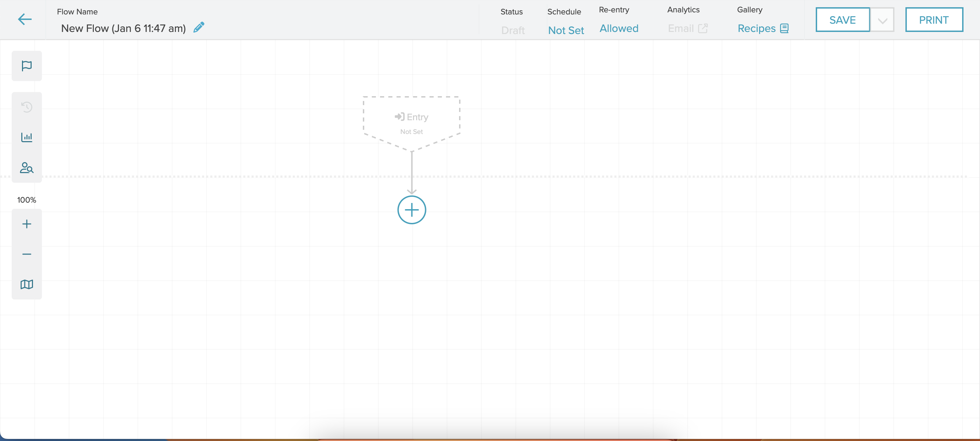980x441 pixels.
Task: Open the Not Set schedule link
Action: pyautogui.click(x=566, y=31)
